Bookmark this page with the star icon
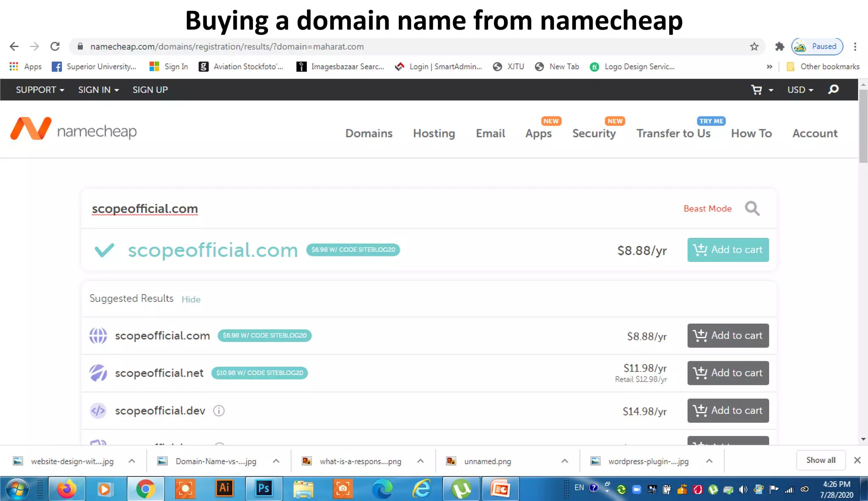This screenshot has height=501, width=868. [754, 47]
